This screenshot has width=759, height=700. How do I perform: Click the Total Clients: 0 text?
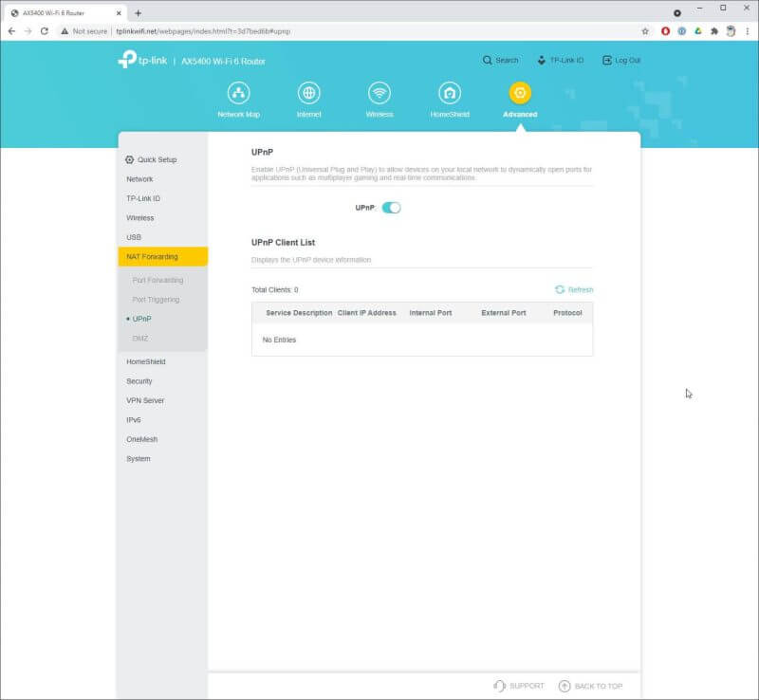(275, 289)
